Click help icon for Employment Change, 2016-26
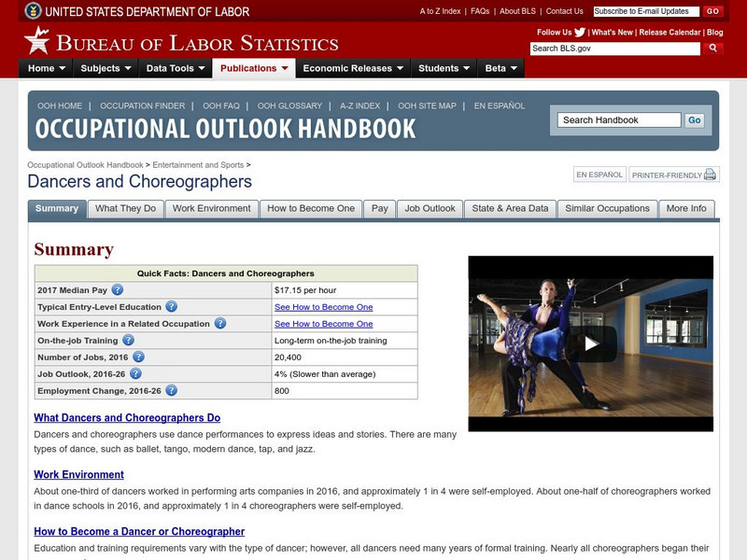Viewport: 747px width, 560px height. pos(172,390)
